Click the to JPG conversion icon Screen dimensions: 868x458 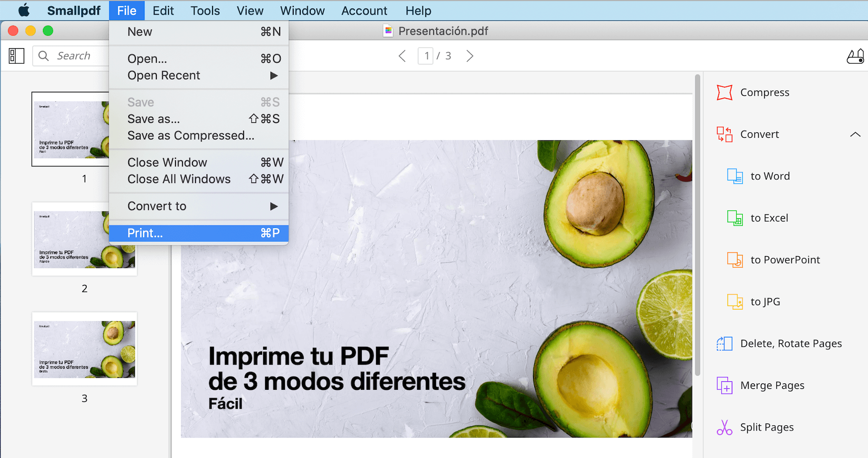click(735, 302)
